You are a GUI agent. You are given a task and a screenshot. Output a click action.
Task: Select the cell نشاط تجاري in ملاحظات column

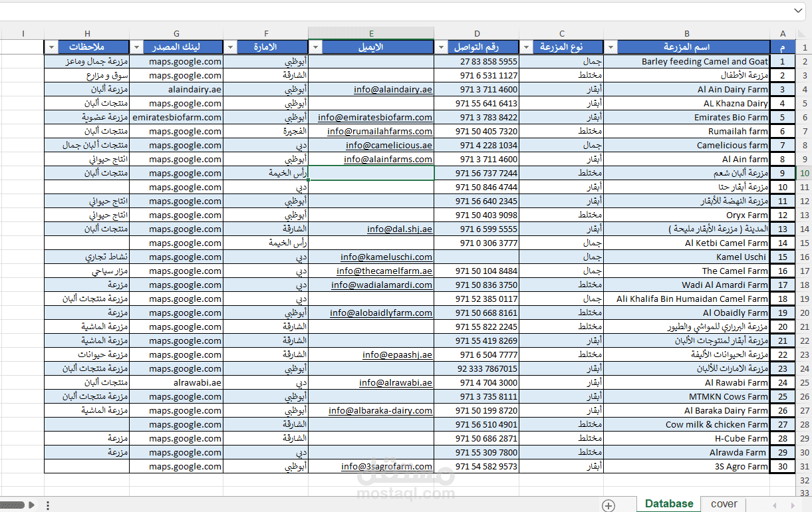[x=87, y=257]
